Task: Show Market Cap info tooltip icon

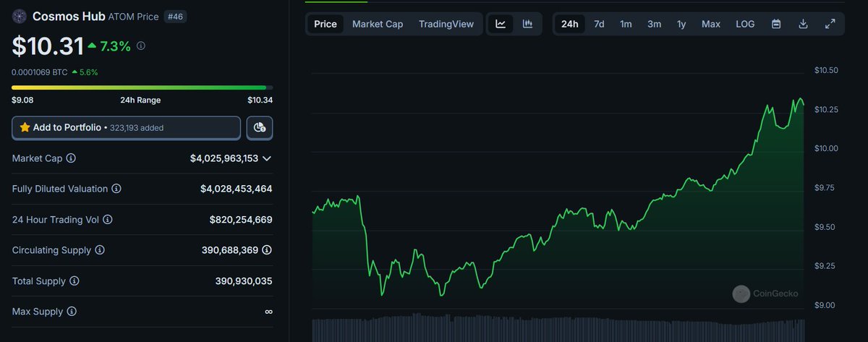Action: [x=71, y=158]
